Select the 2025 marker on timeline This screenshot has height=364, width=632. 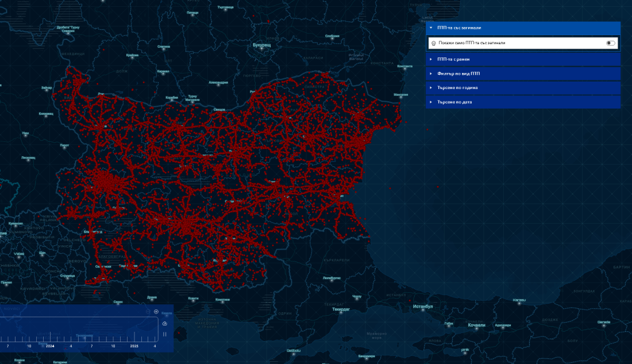pos(134,346)
